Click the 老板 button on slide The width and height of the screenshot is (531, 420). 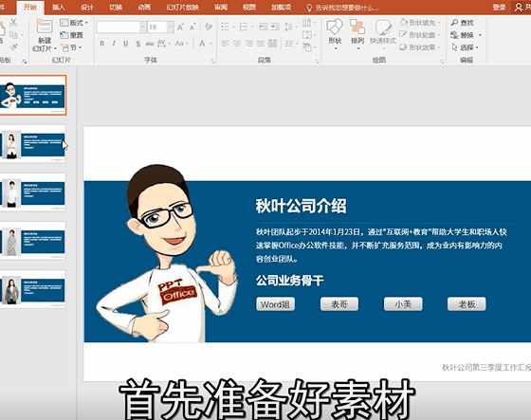[467, 304]
